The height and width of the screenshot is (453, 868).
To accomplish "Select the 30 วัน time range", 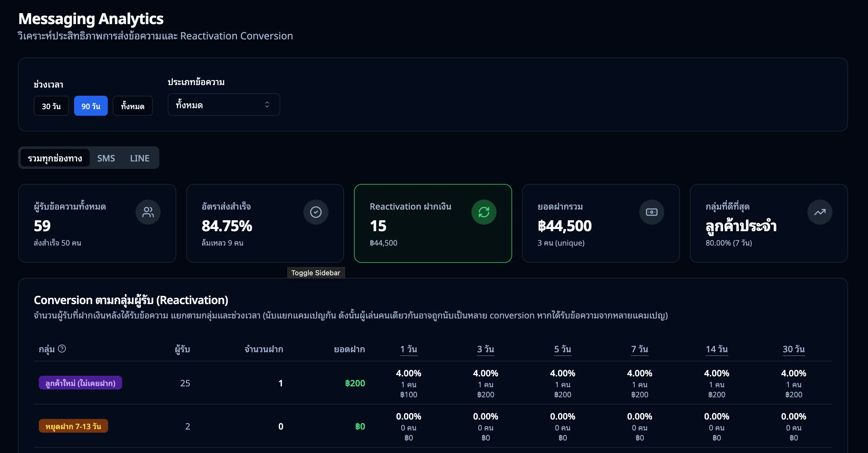I will 51,106.
